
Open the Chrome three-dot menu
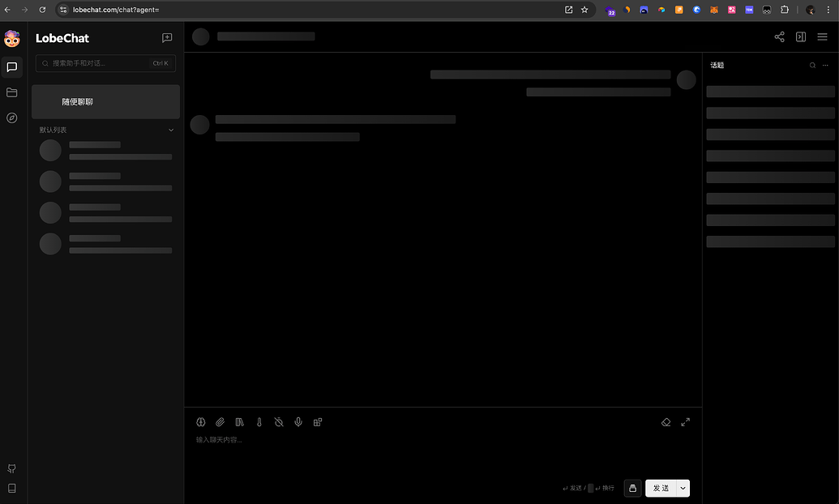click(x=828, y=10)
